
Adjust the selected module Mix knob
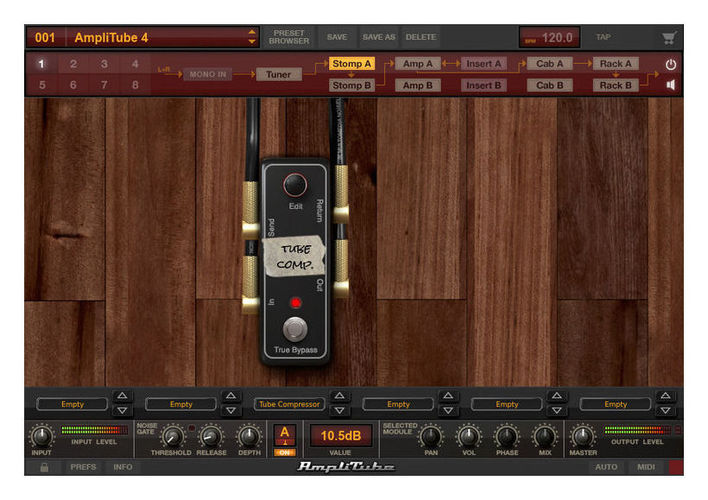pyautogui.click(x=545, y=436)
